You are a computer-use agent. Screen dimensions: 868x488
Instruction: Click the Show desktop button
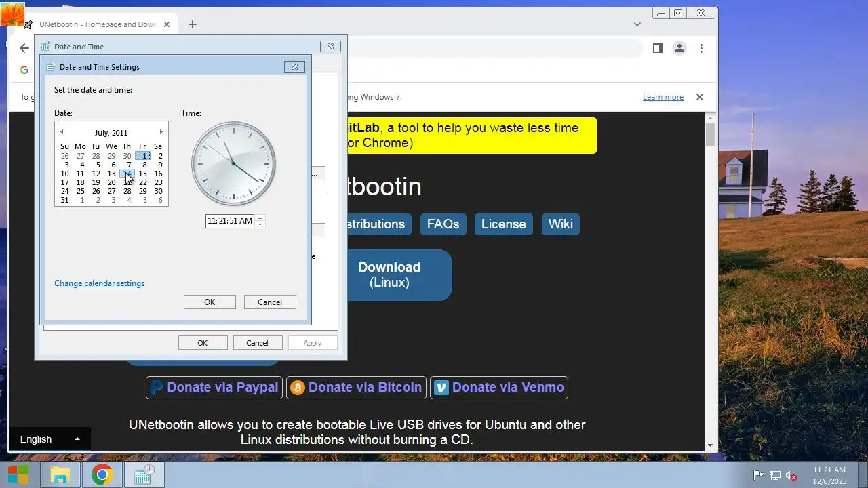click(862, 475)
